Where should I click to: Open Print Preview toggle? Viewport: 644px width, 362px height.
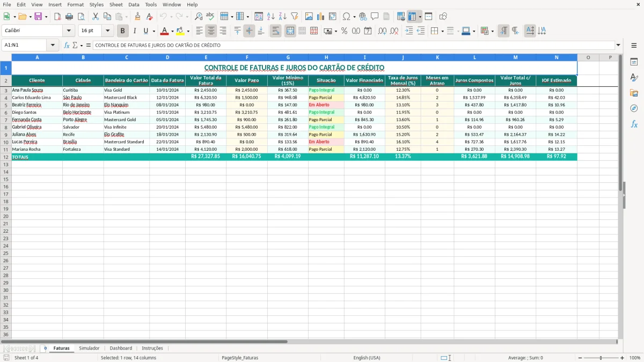pos(80,17)
